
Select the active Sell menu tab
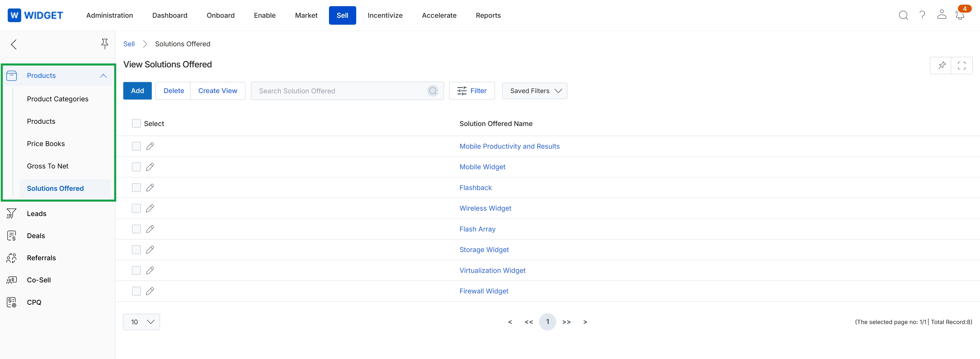click(342, 15)
